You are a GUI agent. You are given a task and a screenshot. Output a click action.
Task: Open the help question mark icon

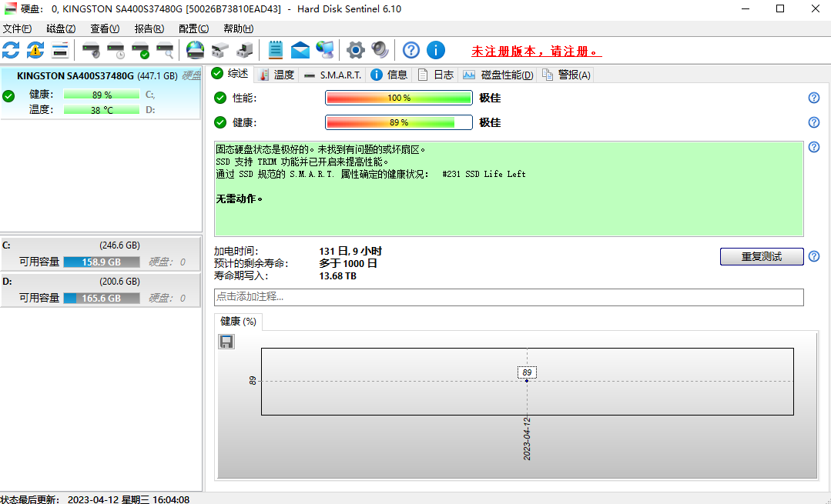pos(410,49)
